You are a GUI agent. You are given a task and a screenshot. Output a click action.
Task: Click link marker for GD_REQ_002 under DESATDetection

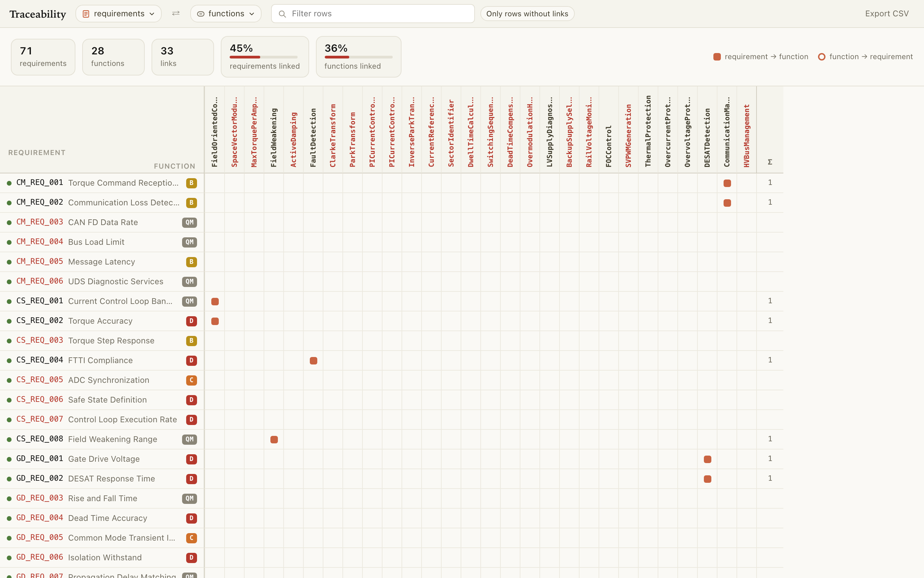(x=708, y=479)
